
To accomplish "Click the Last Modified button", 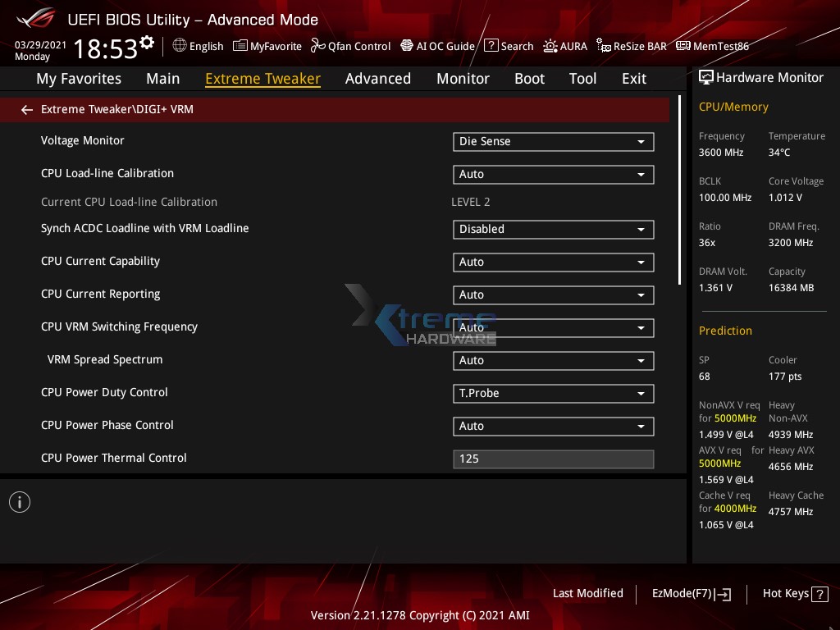I will coord(588,593).
